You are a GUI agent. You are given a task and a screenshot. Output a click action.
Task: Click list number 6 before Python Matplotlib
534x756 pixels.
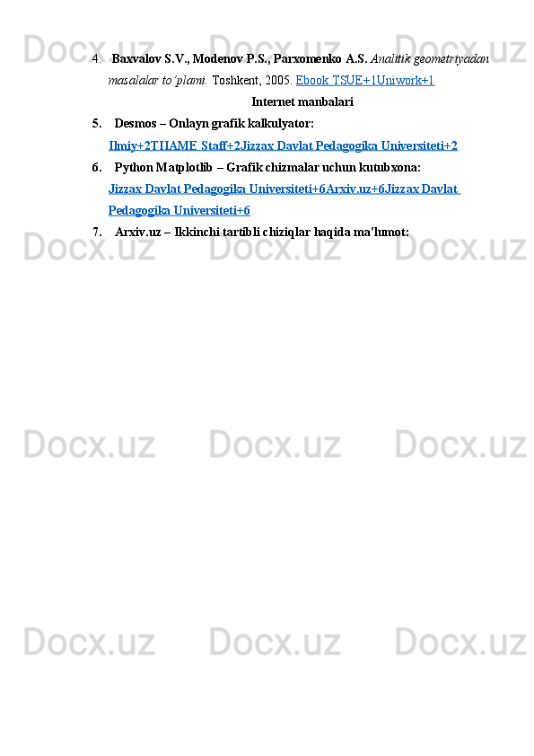point(97,167)
